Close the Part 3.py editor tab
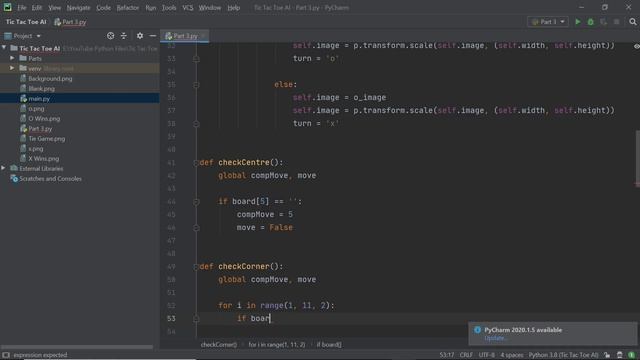Viewport: 640px width, 360px height. (203, 36)
